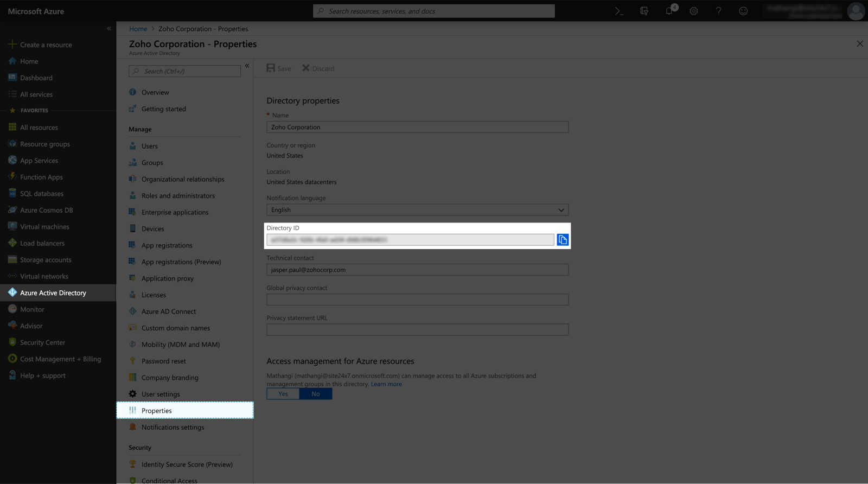The height and width of the screenshot is (484, 868).
Task: Focus the top resource search box
Action: (x=434, y=11)
